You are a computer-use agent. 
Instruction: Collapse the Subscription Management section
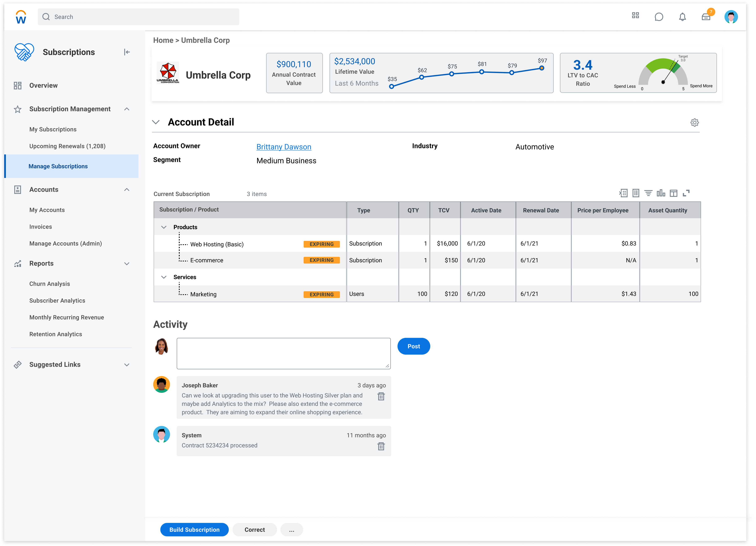[x=127, y=109]
